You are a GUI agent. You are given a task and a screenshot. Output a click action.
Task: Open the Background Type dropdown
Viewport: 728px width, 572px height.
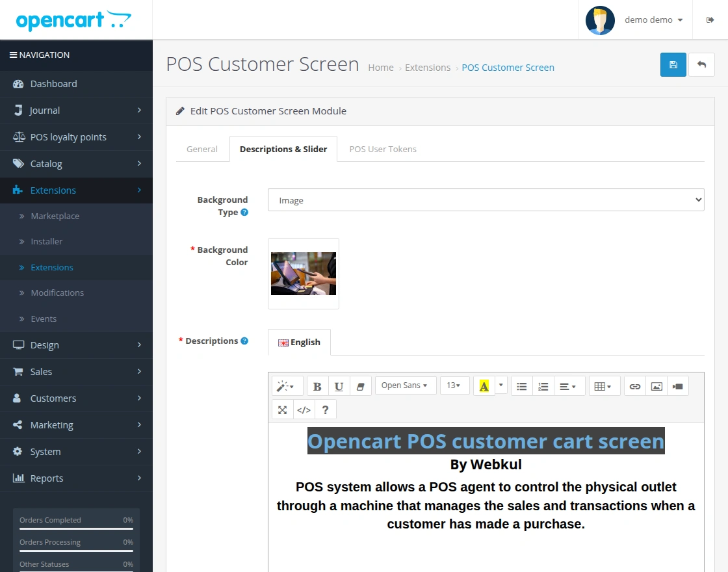coord(486,200)
